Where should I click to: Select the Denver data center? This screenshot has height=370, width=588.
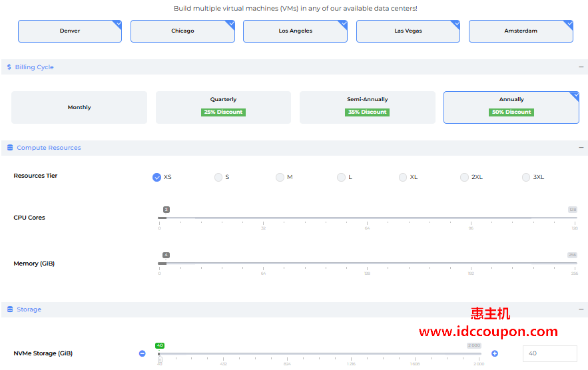(70, 31)
